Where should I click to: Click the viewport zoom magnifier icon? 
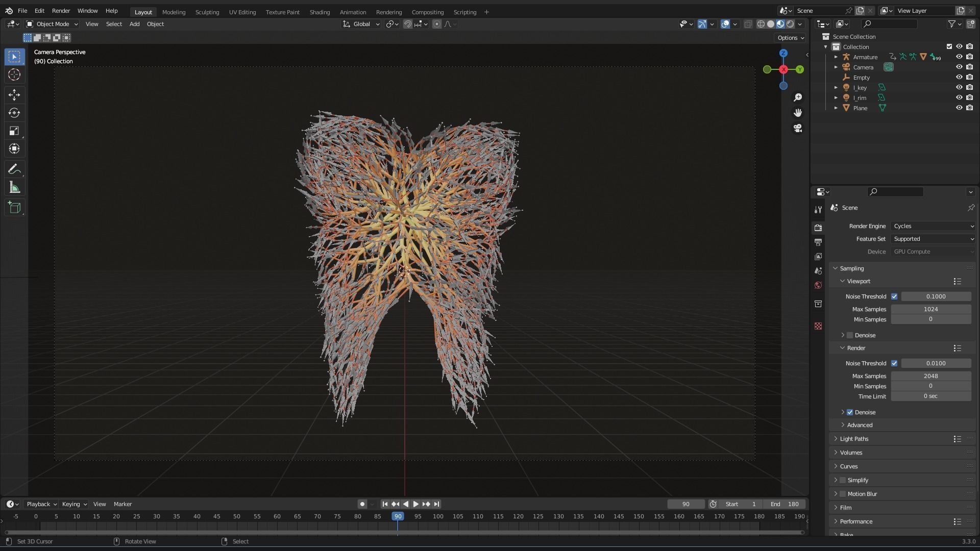coord(798,97)
